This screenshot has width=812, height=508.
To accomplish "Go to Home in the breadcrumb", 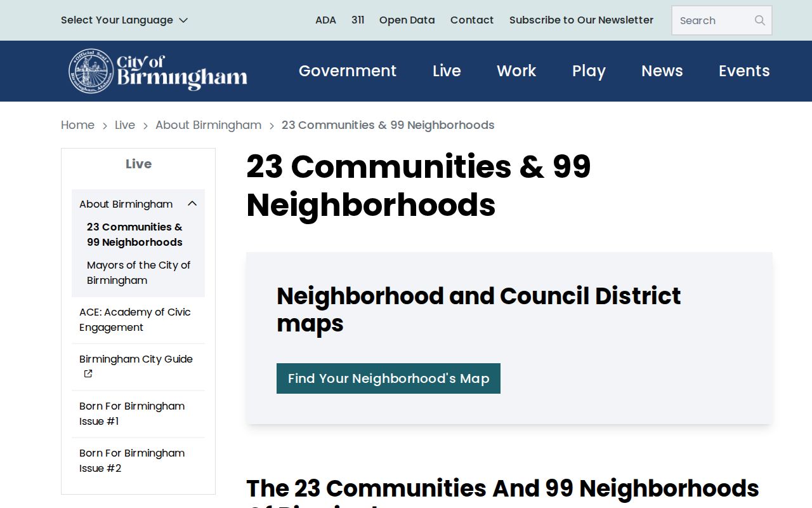I will pyautogui.click(x=77, y=125).
